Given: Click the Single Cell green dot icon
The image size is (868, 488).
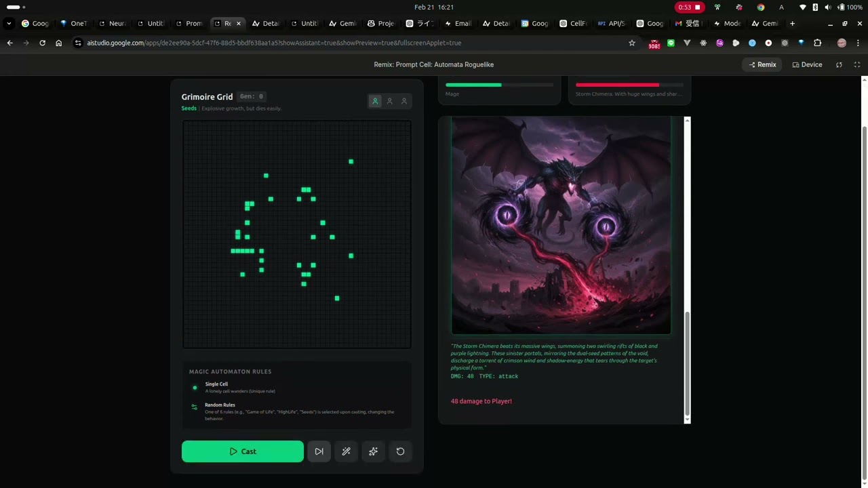Looking at the screenshot, I should click(195, 388).
